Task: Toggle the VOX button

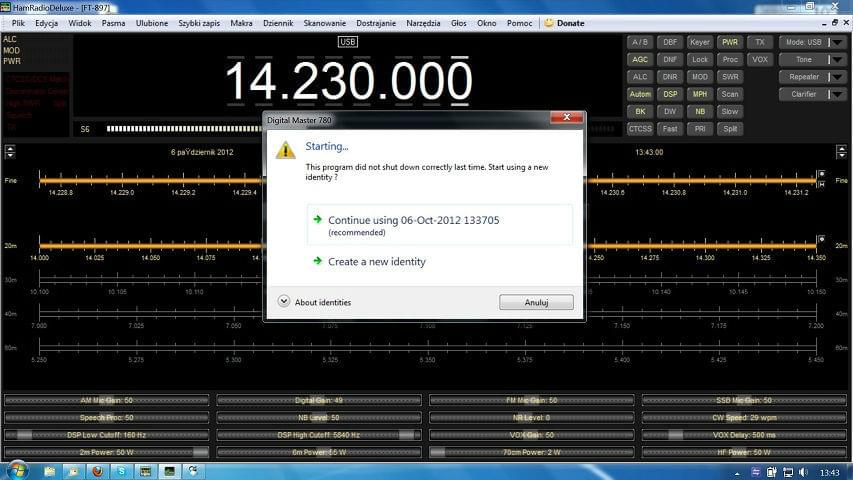Action: tap(759, 59)
